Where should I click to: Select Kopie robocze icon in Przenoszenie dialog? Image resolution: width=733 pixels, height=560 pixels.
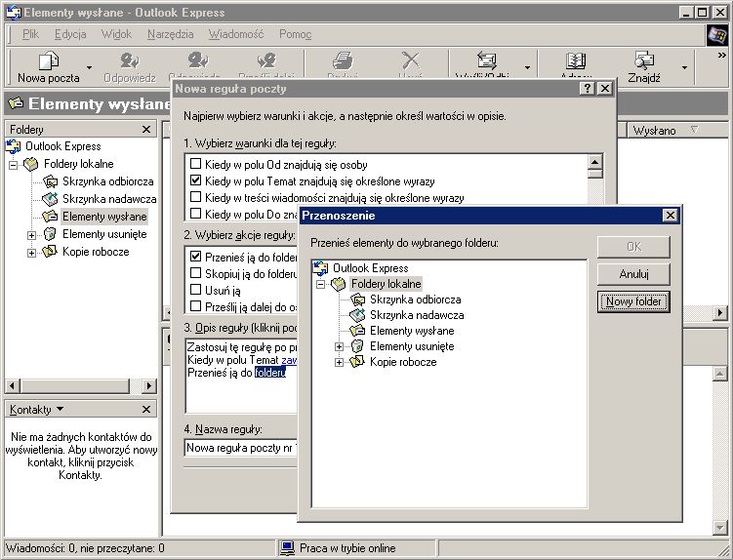click(x=357, y=362)
